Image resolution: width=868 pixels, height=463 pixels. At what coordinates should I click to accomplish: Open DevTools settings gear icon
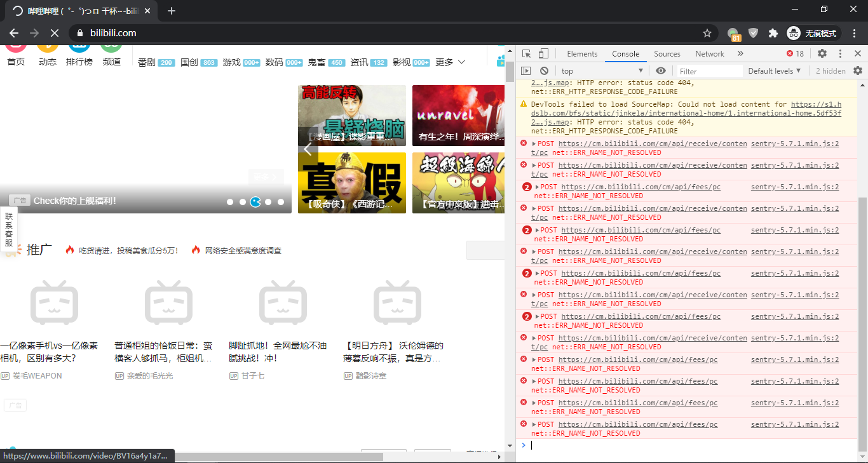[x=821, y=54]
